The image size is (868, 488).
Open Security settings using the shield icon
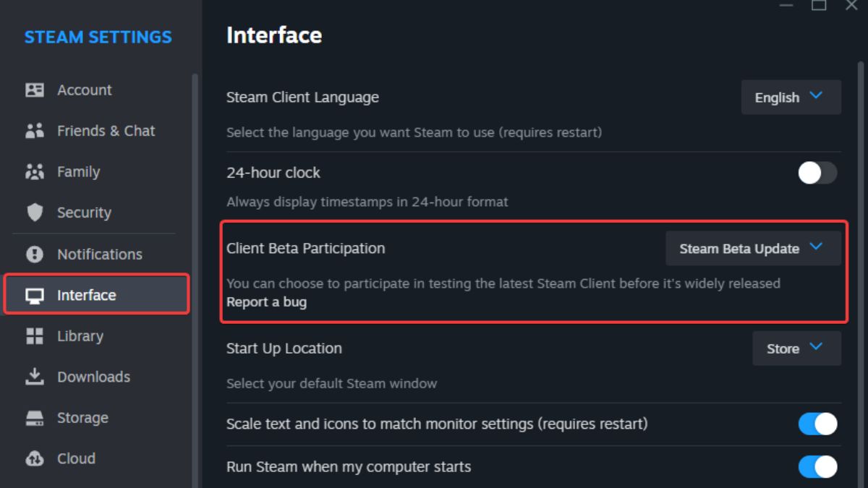click(34, 213)
